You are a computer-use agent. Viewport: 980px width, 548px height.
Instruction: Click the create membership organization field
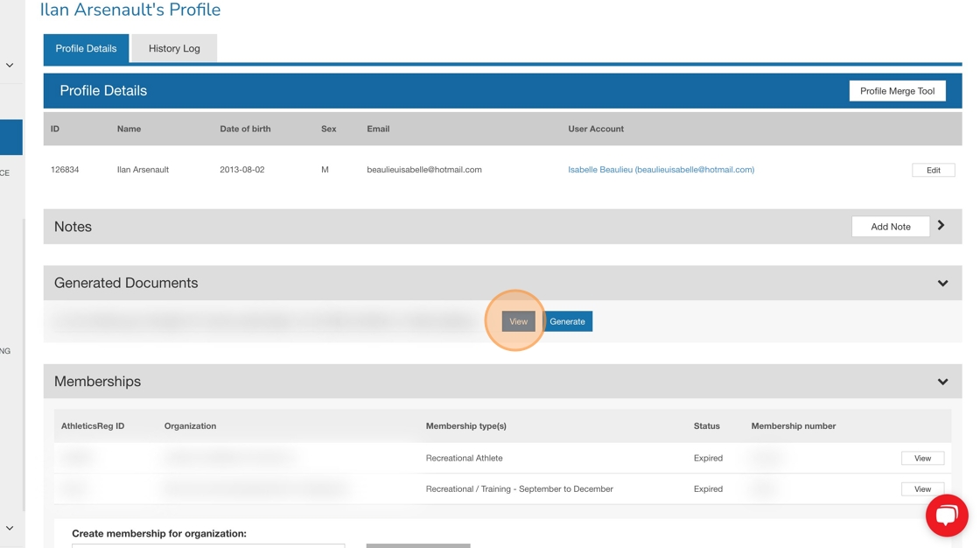point(208,544)
